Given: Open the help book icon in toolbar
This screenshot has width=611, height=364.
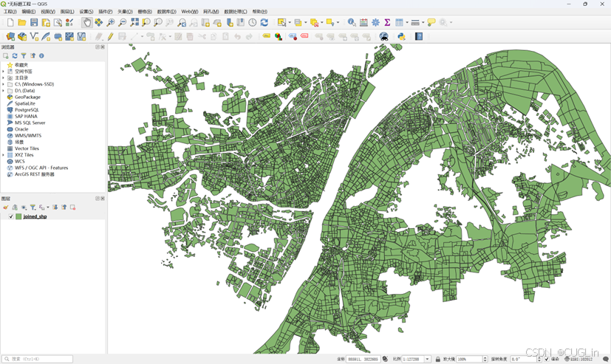Looking at the screenshot, I should coord(418,37).
